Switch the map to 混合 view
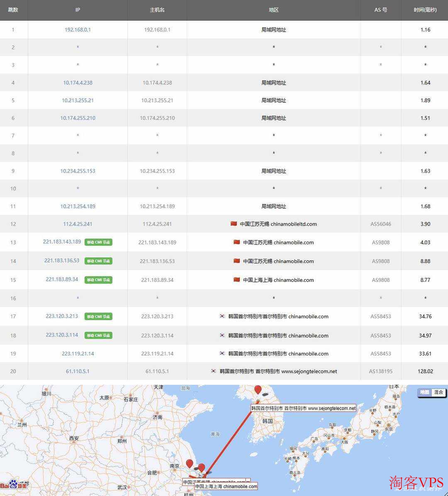448x496 pixels. click(x=438, y=392)
